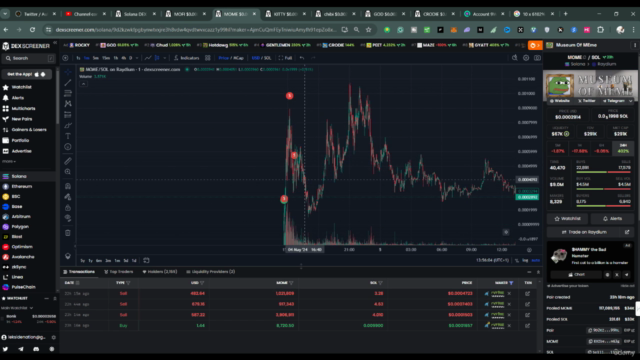Click the Twitter icon in sidebar footer

coord(5,349)
